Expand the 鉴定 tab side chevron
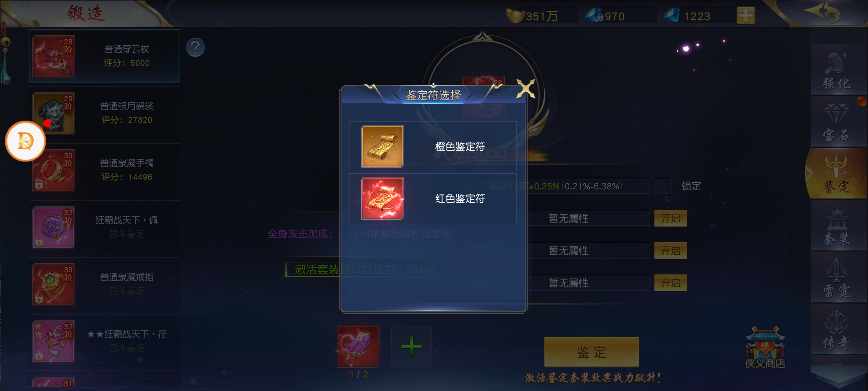 click(809, 174)
